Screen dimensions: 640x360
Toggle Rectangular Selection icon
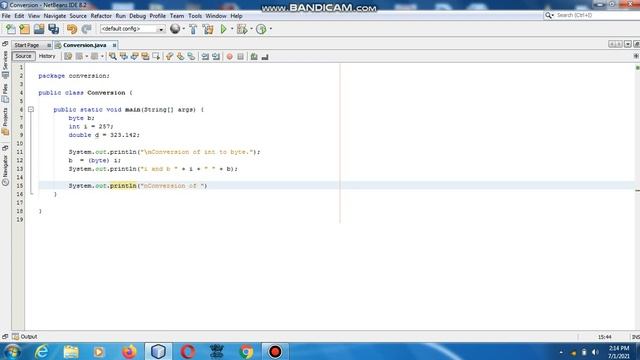(x=156, y=57)
